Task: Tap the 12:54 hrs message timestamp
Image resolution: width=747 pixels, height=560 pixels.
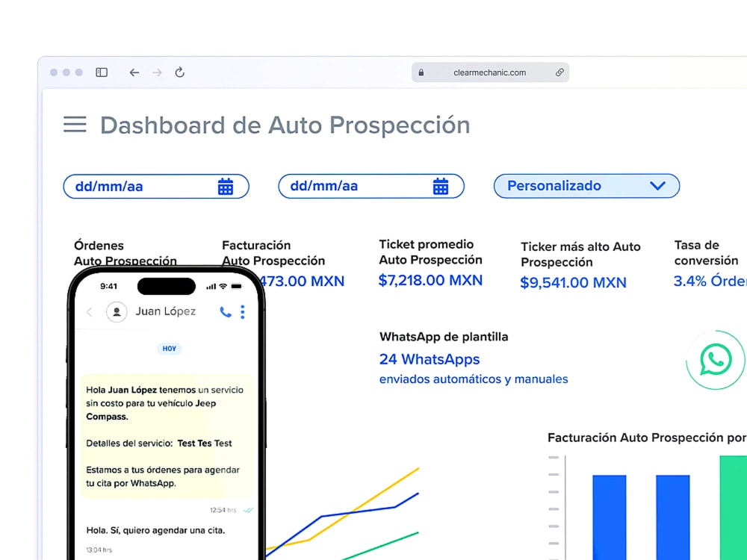Action: coord(223,510)
